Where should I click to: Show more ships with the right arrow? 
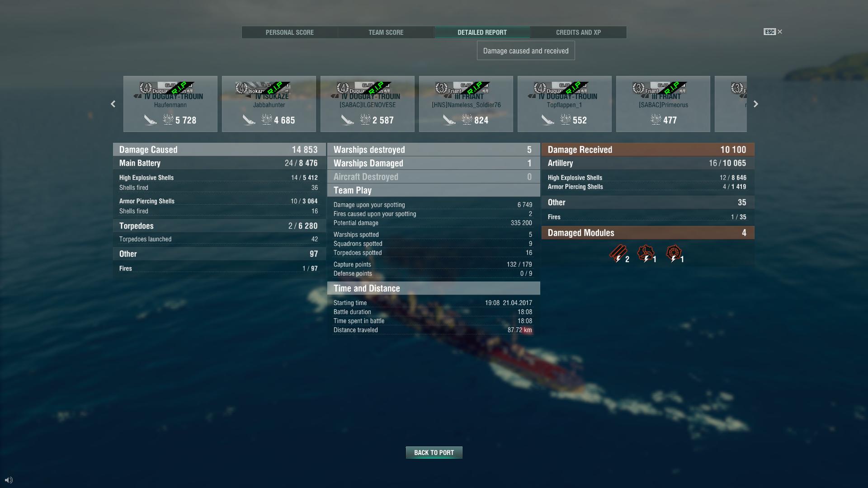pos(755,104)
